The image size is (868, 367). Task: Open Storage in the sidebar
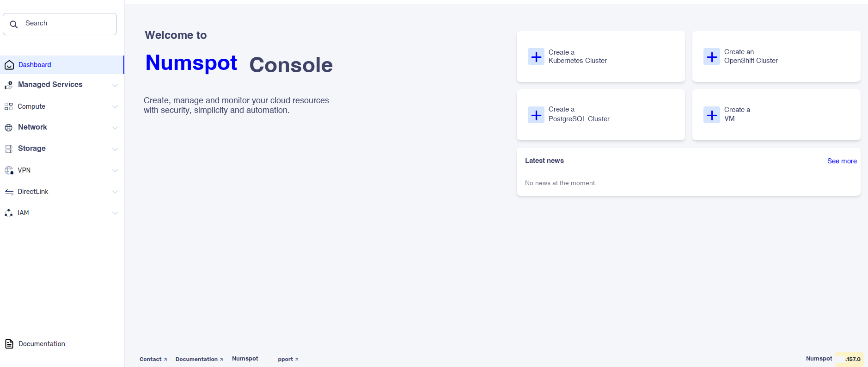click(62, 149)
